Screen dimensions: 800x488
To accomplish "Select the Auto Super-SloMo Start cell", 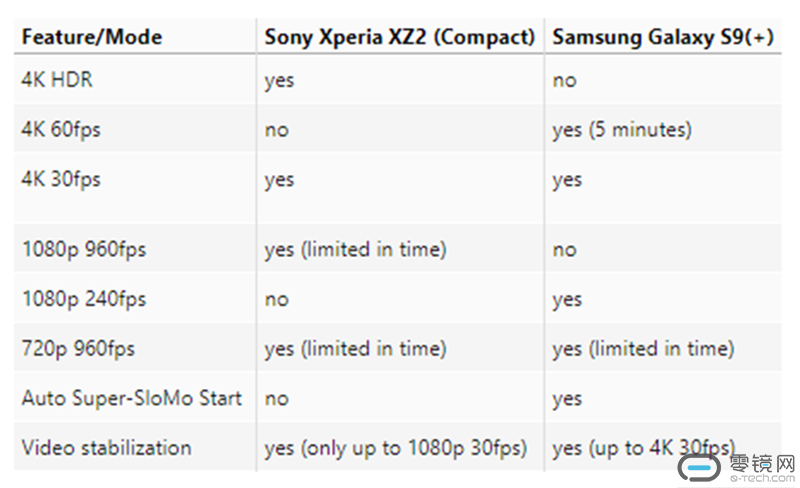I will coord(132,398).
